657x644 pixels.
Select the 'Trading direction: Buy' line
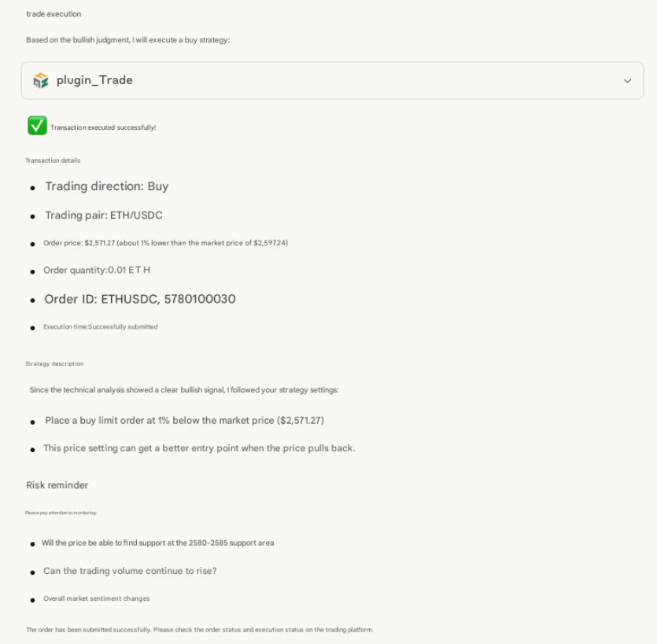click(x=106, y=186)
